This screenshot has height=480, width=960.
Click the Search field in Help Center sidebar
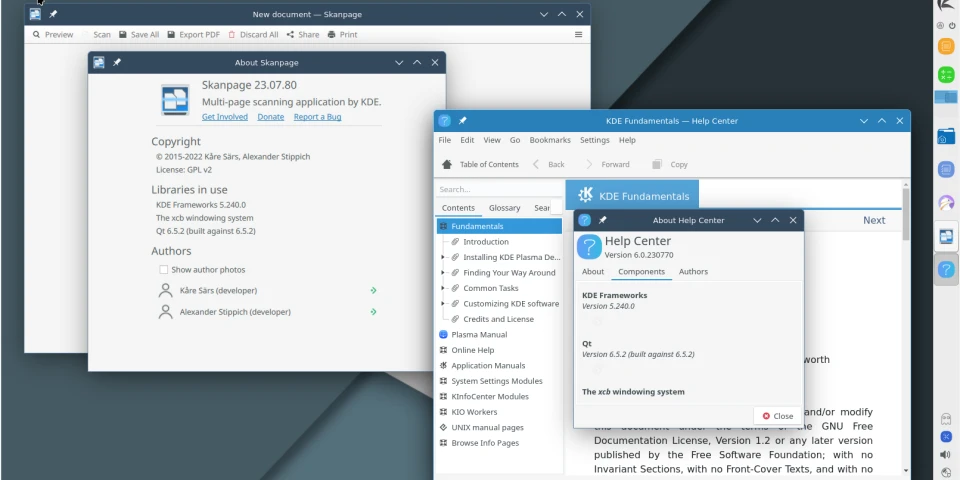[x=497, y=189]
